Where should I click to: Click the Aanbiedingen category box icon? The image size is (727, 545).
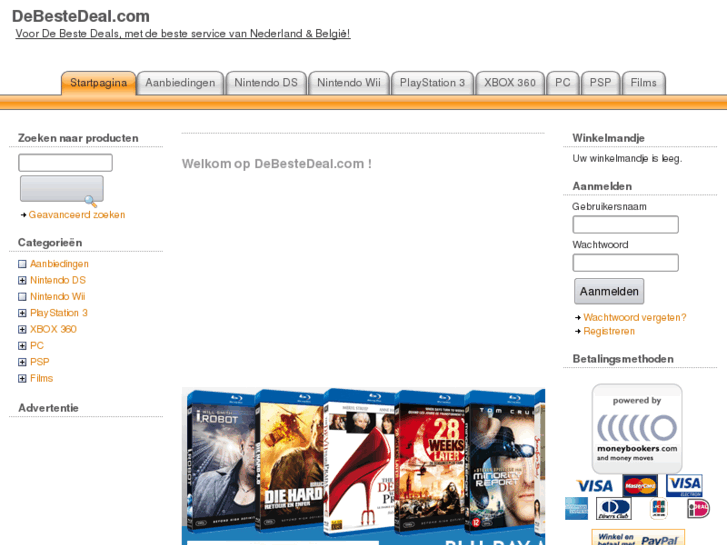pos(22,264)
